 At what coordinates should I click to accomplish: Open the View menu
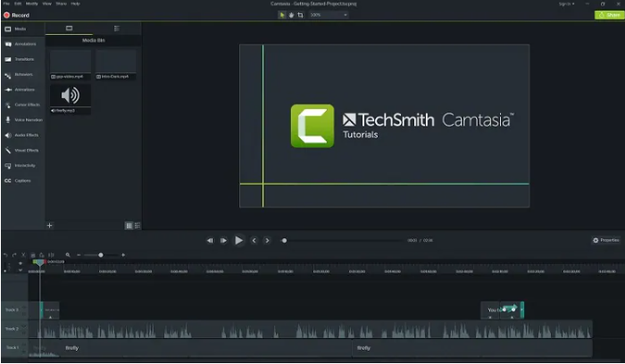(47, 4)
